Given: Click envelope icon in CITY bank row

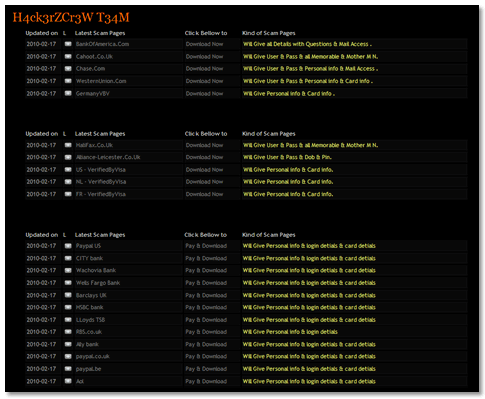Looking at the screenshot, I should (68, 258).
